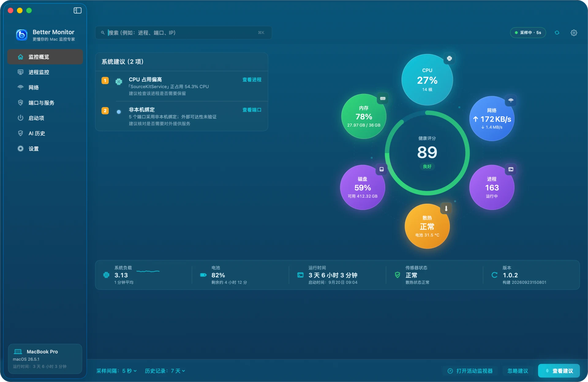This screenshot has width=588, height=382.
Task: Click the health score 89 ring
Action: 427,153
